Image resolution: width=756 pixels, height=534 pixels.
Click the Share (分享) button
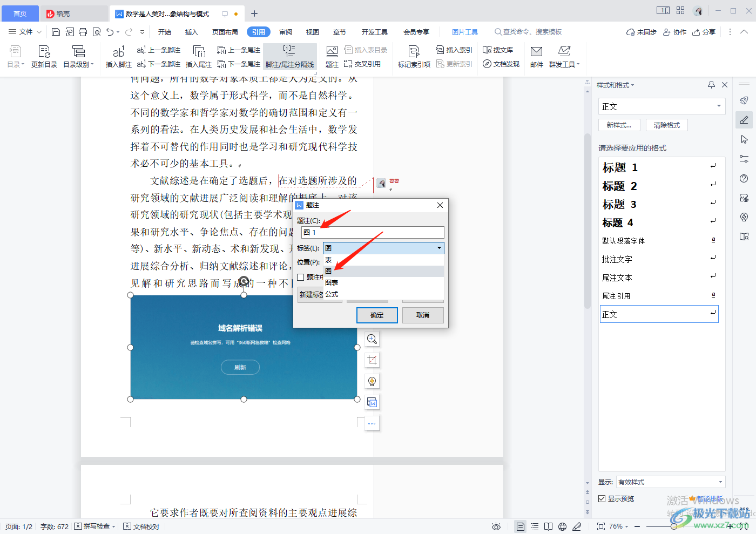tap(704, 32)
